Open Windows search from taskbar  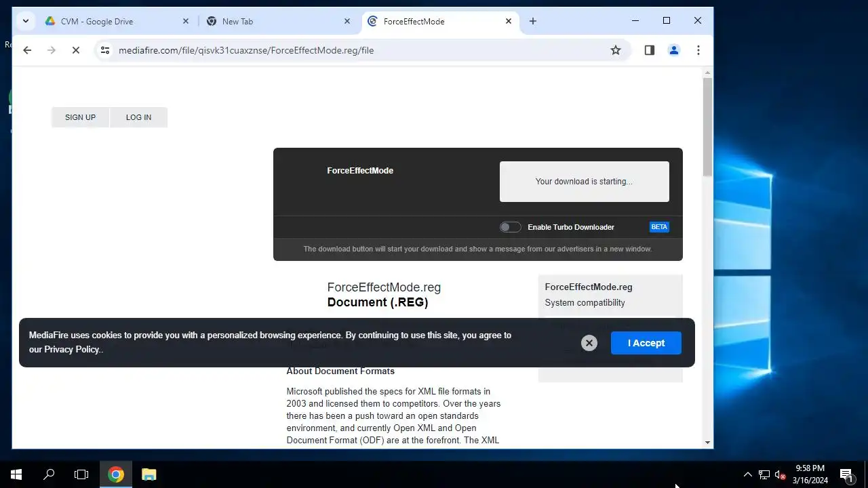[x=49, y=474]
